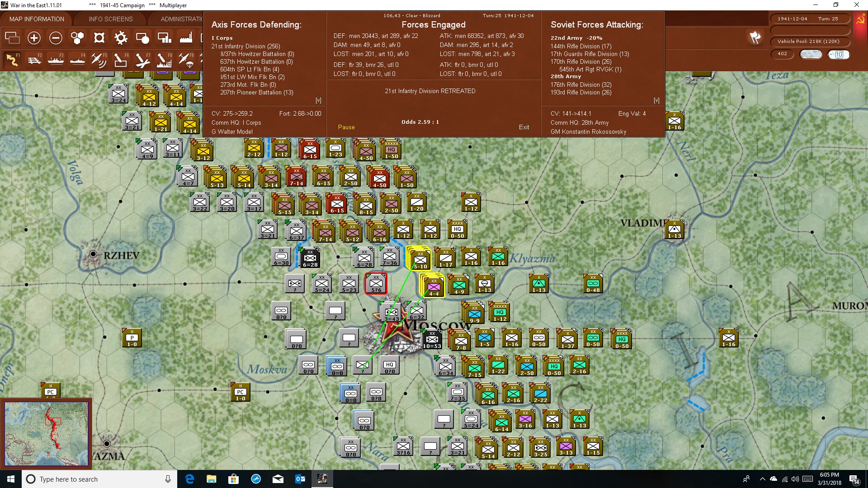The width and height of the screenshot is (868, 488).
Task: Click the overlapping windows icon in toolbar
Action: point(12,38)
